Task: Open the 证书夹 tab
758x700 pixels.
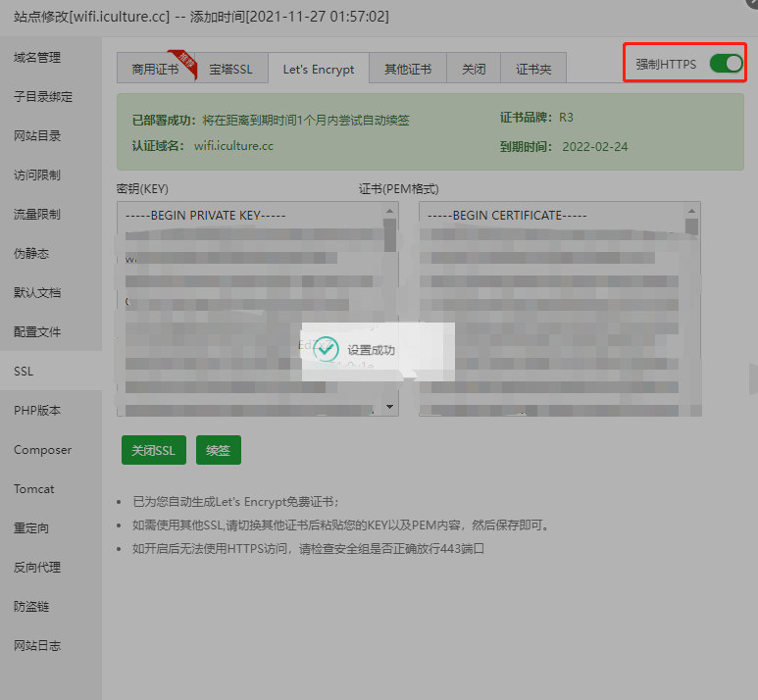Action: pyautogui.click(x=533, y=69)
